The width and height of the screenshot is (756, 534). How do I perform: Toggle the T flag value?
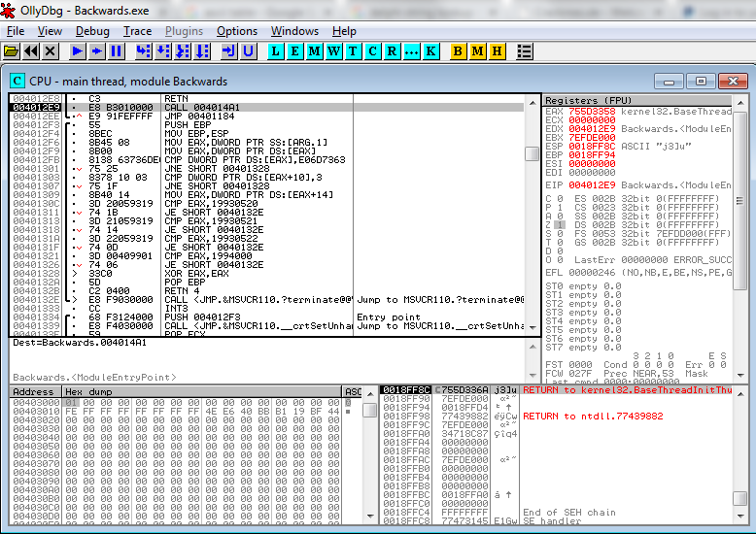[x=560, y=243]
